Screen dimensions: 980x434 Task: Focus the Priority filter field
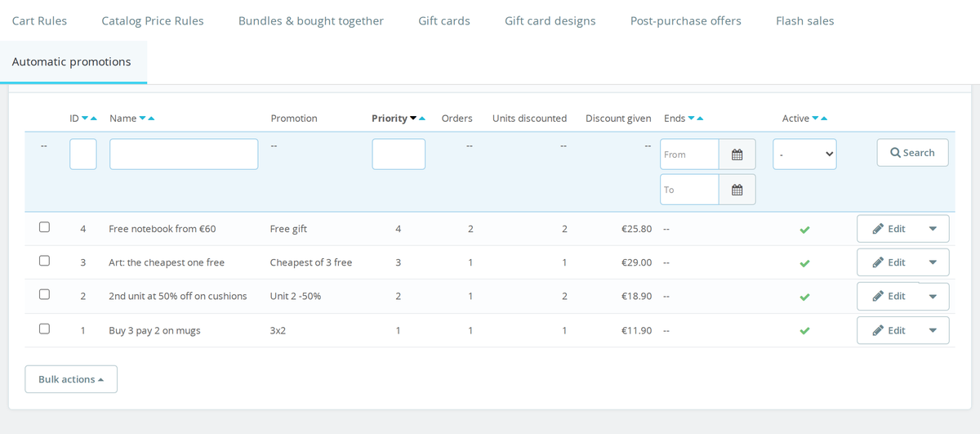(399, 154)
